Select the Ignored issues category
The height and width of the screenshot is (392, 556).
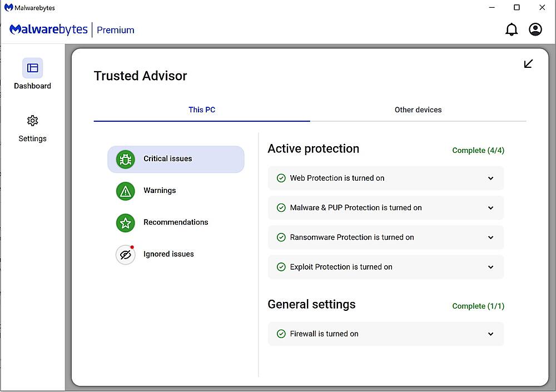[x=176, y=255]
